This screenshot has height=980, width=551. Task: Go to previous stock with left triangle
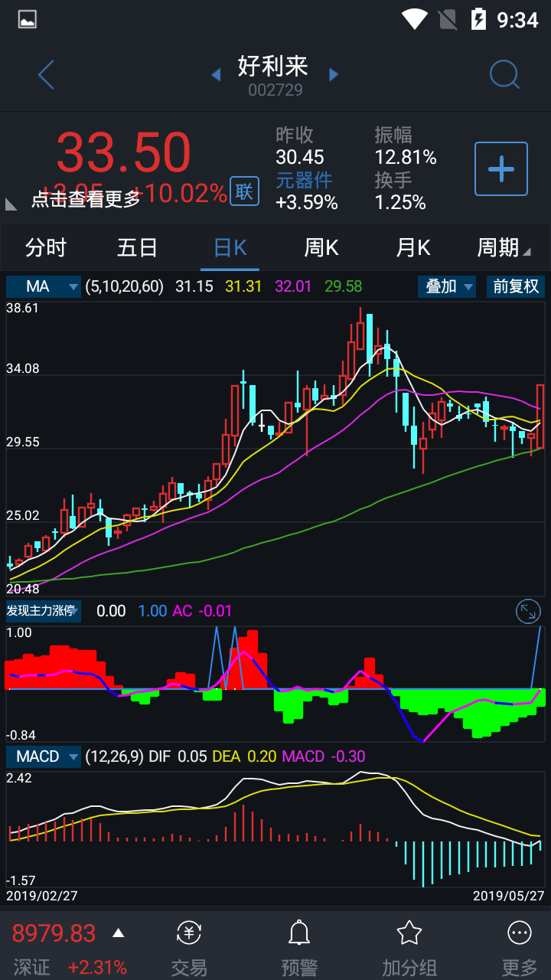pyautogui.click(x=216, y=74)
